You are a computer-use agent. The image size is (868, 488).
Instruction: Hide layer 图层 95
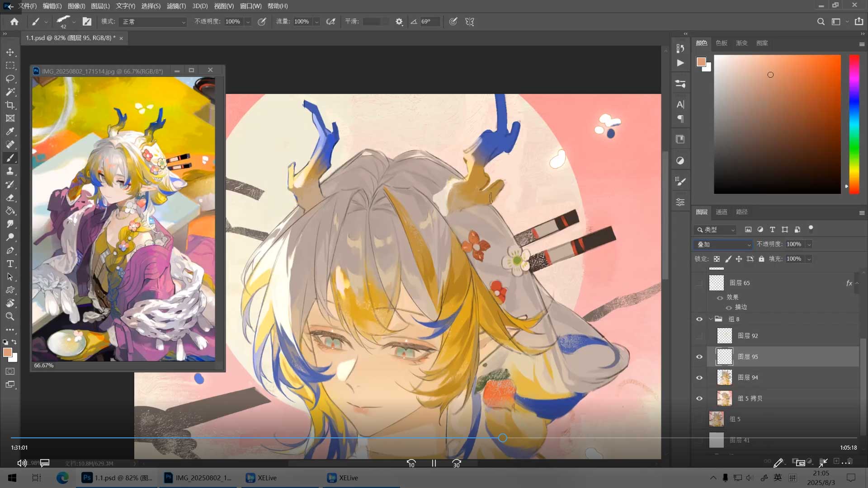pyautogui.click(x=699, y=357)
